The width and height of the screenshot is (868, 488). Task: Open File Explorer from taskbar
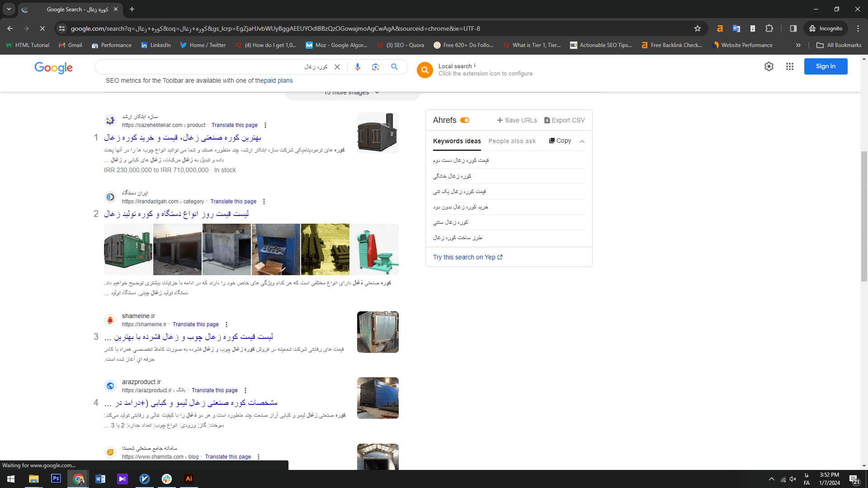33,479
